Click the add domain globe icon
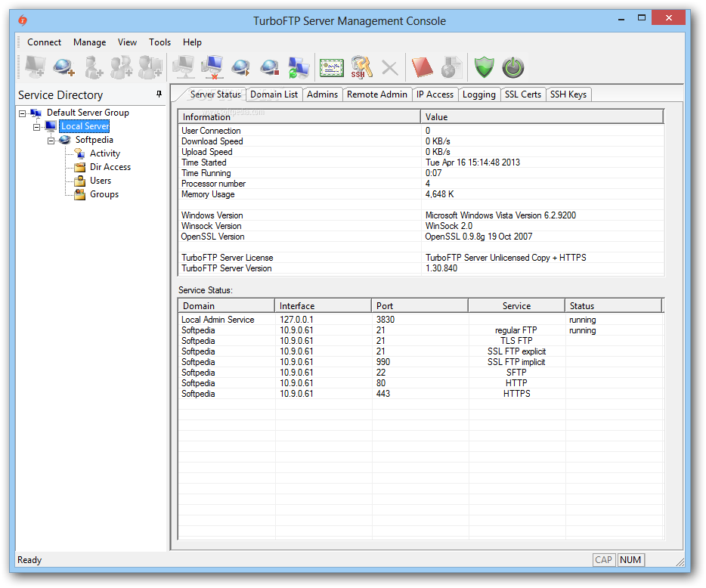The image size is (706, 588). point(63,68)
